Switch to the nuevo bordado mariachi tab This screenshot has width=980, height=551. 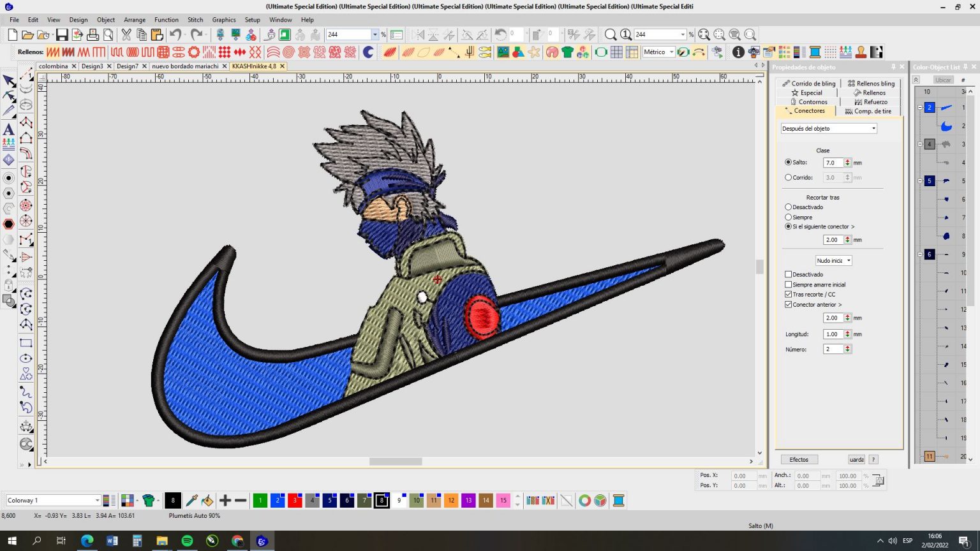click(x=185, y=66)
